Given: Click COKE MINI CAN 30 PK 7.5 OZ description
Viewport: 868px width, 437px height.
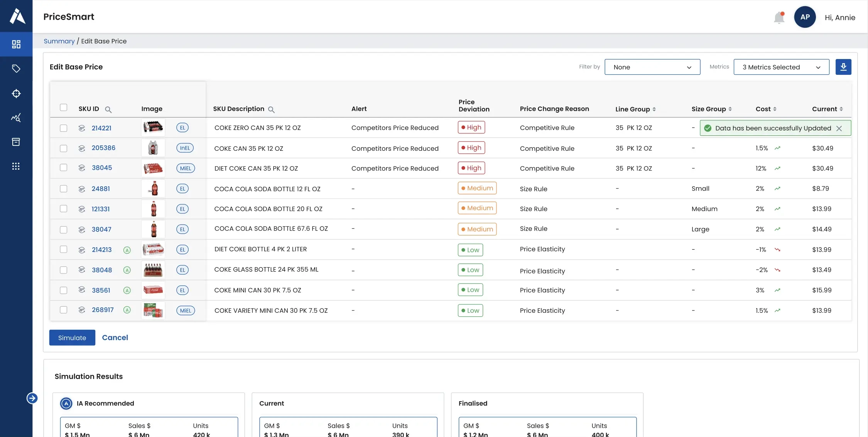Looking at the screenshot, I should pos(258,290).
